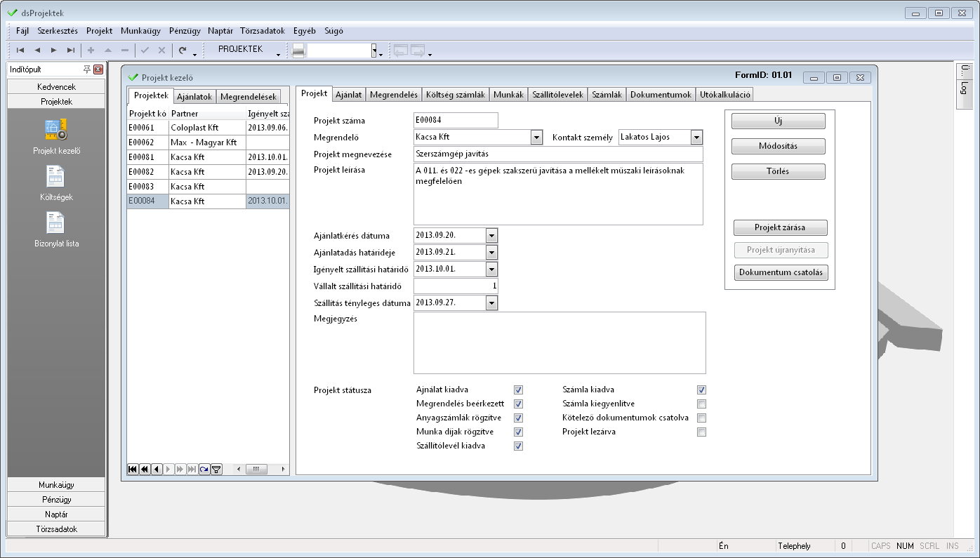Open the dropdown next to the printer
The image size is (980, 558).
(x=374, y=51)
